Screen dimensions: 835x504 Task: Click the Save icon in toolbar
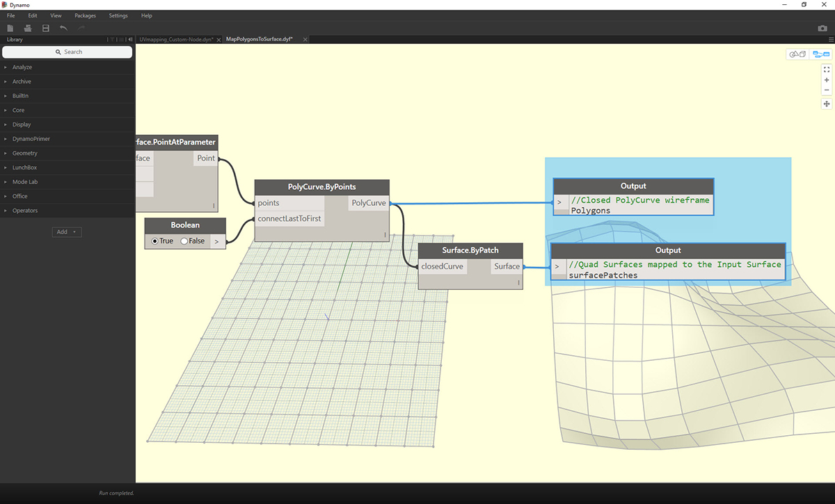(46, 28)
